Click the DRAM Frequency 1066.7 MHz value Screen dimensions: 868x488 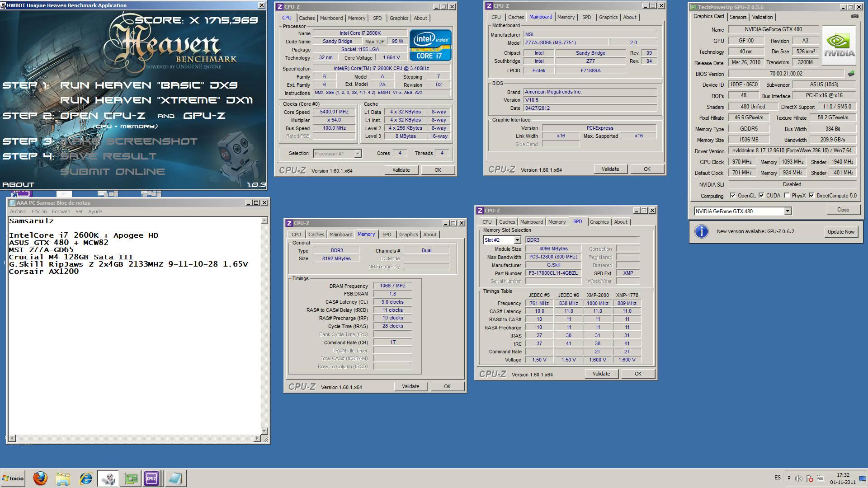tap(392, 286)
